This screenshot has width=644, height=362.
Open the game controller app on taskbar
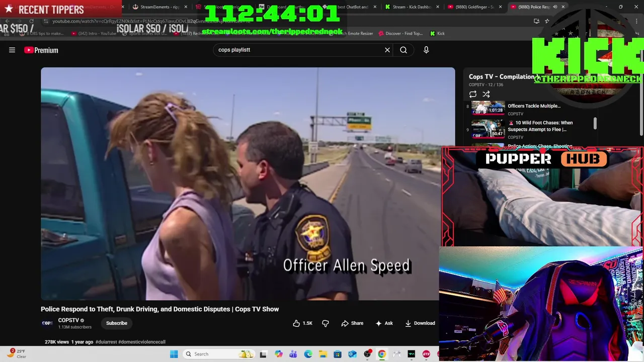pyautogui.click(x=397, y=354)
